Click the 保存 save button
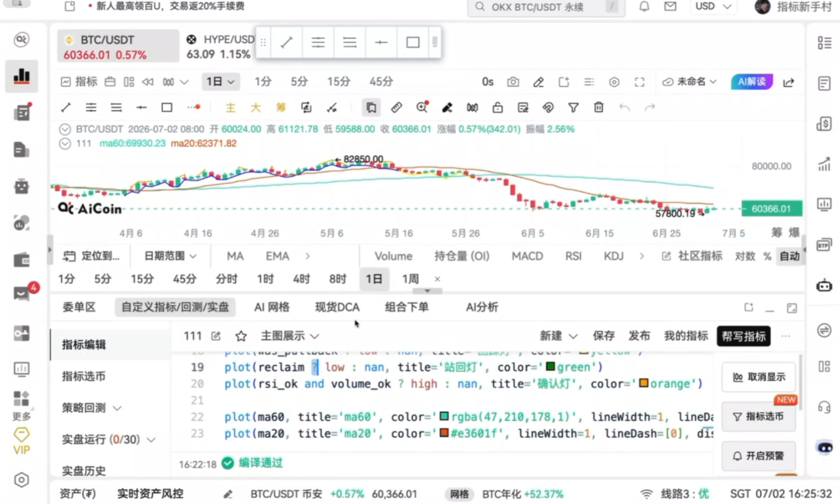 tap(603, 336)
